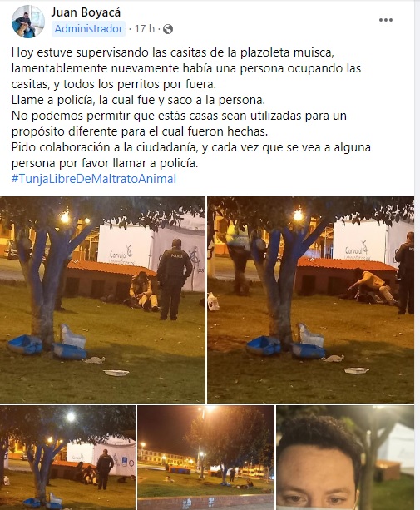Open Juan Boyacá's profile picture avatar
This screenshot has height=510, width=420.
point(28,22)
